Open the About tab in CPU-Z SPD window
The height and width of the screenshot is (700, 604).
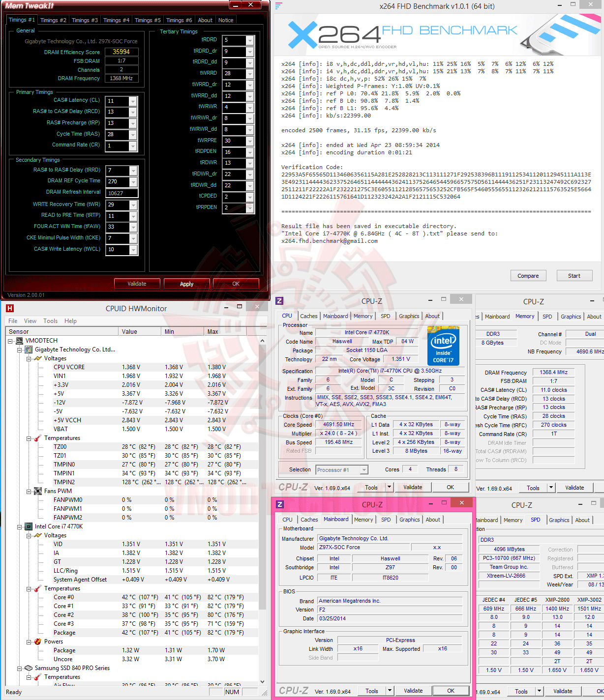[x=582, y=520]
